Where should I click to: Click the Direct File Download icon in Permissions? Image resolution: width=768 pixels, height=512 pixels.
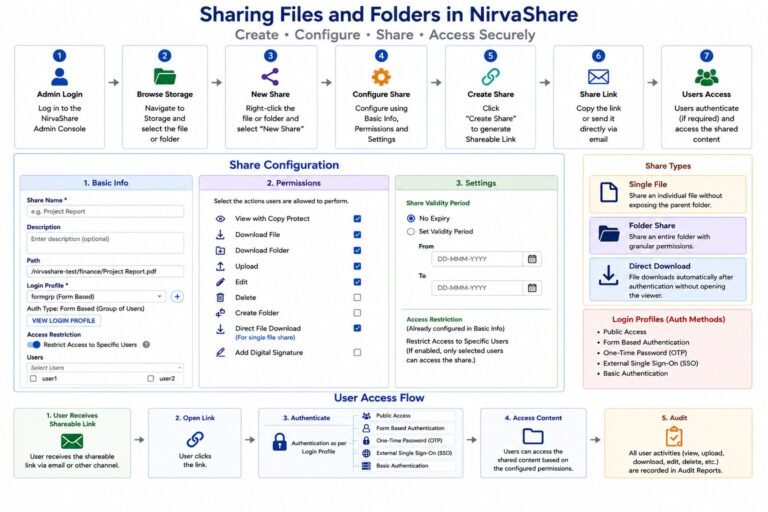pos(220,329)
